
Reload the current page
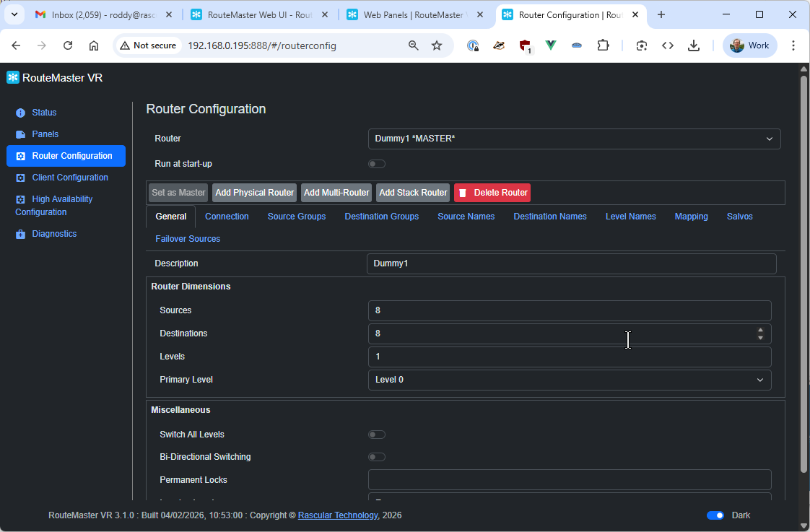(x=68, y=45)
